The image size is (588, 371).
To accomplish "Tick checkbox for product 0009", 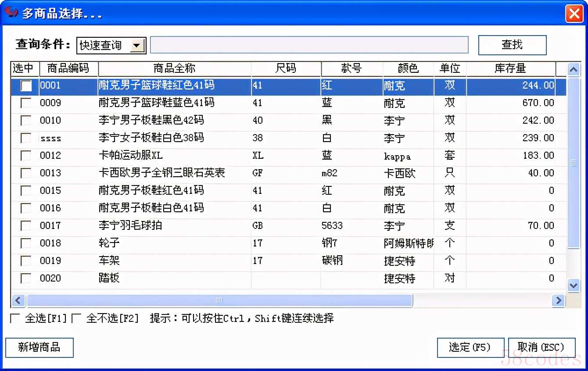I will coord(26,103).
